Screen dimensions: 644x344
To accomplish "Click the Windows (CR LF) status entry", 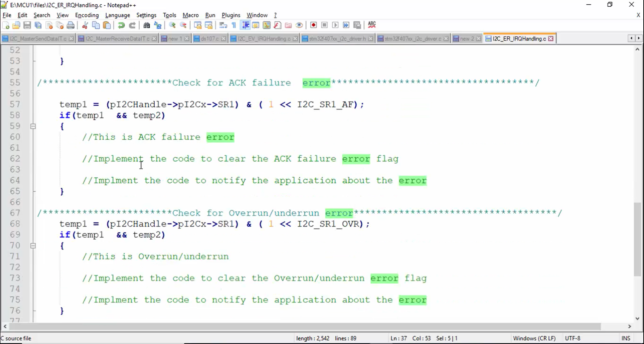I will (x=534, y=338).
